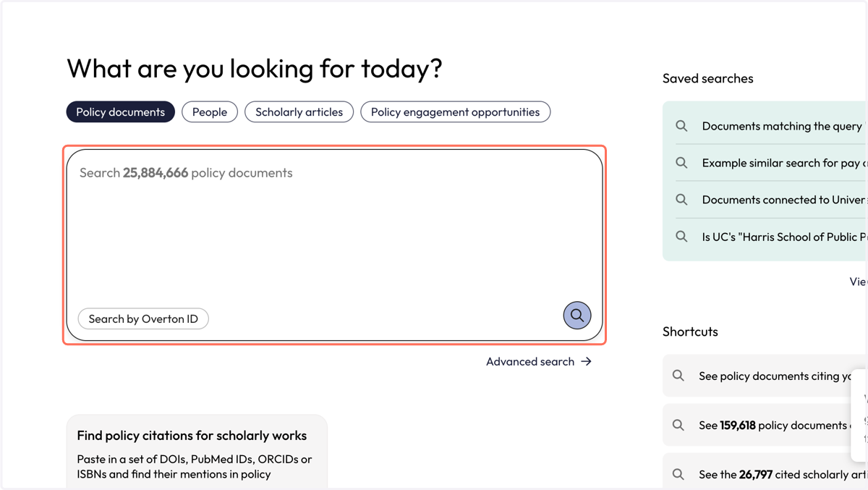Image resolution: width=868 pixels, height=490 pixels.
Task: Open the 'See policy documents citing' shortcut
Action: point(765,376)
